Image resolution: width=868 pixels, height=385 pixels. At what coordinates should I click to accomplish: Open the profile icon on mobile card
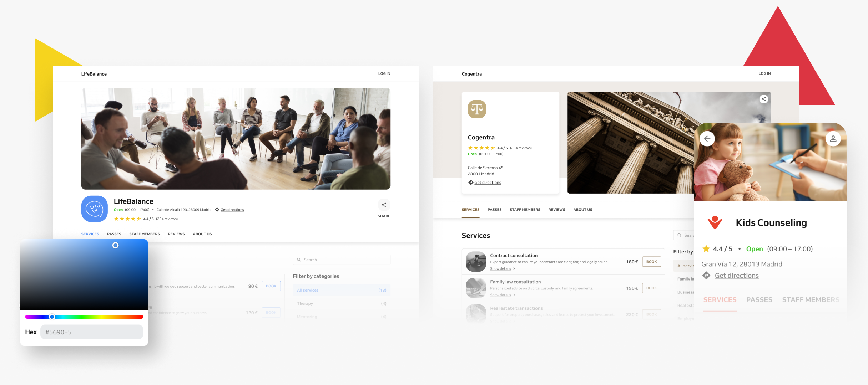click(x=833, y=139)
